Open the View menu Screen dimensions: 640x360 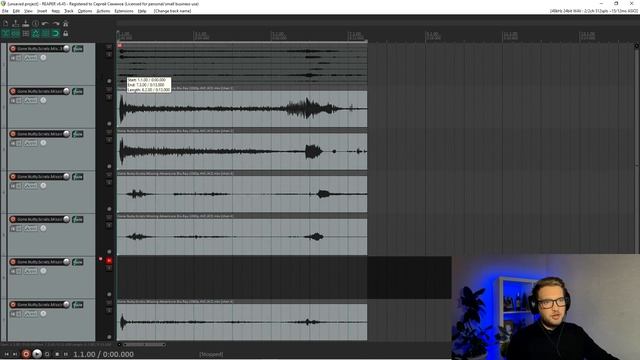[x=28, y=11]
